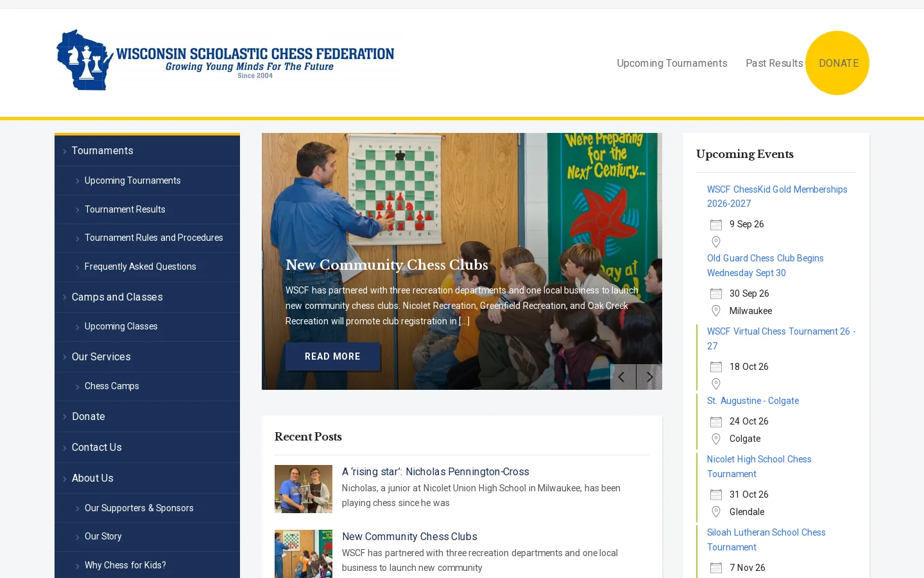
Task: Open Camps and Classes section
Action: [147, 297]
